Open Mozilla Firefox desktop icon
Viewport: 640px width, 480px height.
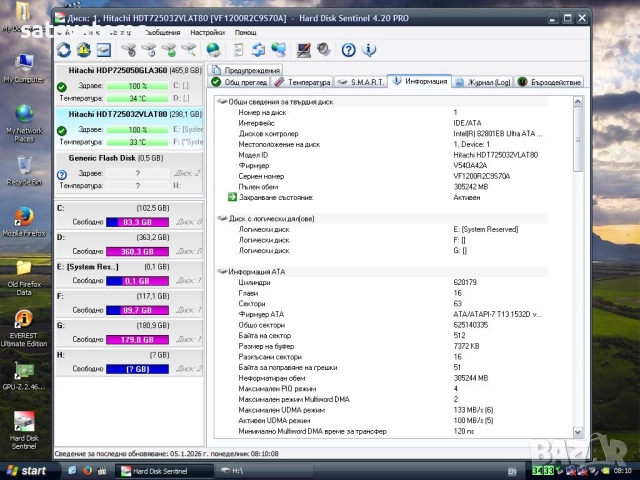24,217
